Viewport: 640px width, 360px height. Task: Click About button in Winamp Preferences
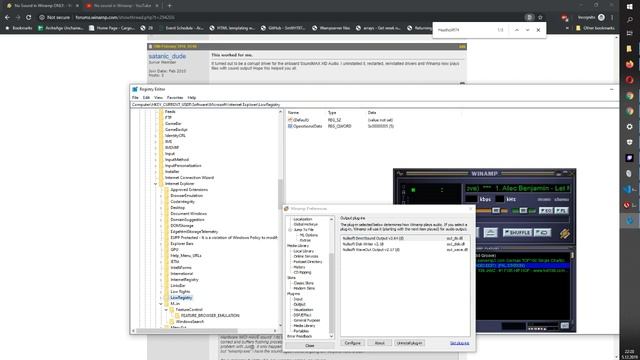click(380, 343)
